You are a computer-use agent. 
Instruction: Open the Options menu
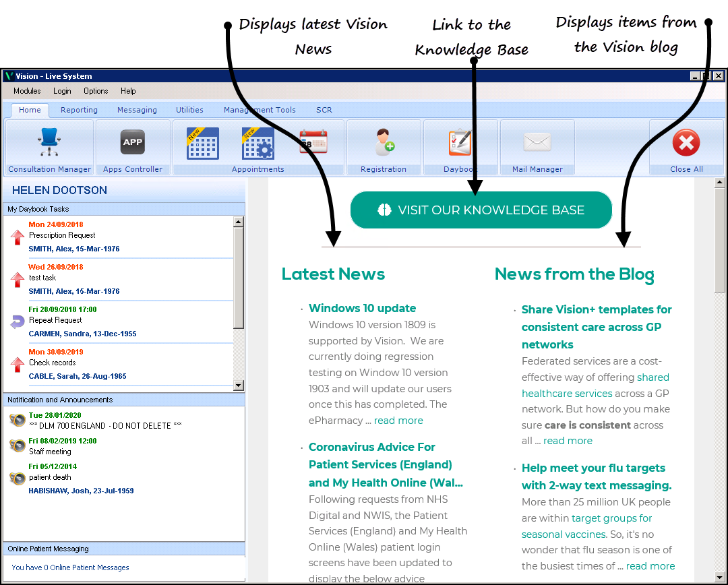click(96, 91)
